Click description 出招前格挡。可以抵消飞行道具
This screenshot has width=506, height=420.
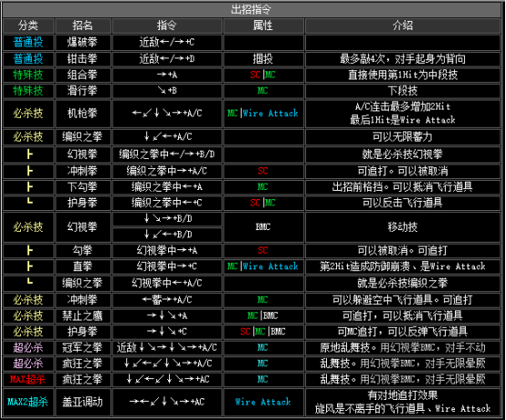(403, 187)
